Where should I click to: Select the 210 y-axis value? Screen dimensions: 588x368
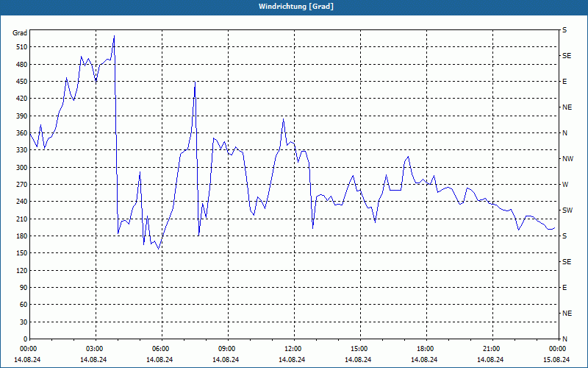pos(22,219)
